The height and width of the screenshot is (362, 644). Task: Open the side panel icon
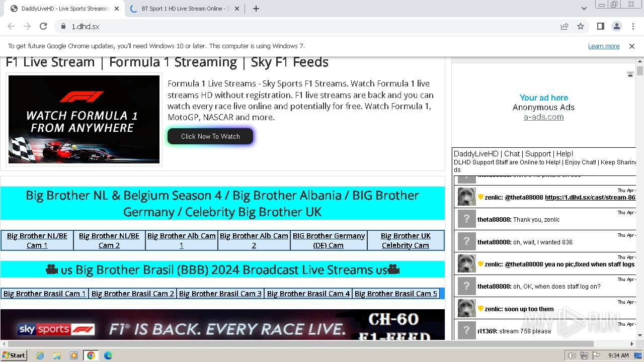(x=600, y=26)
